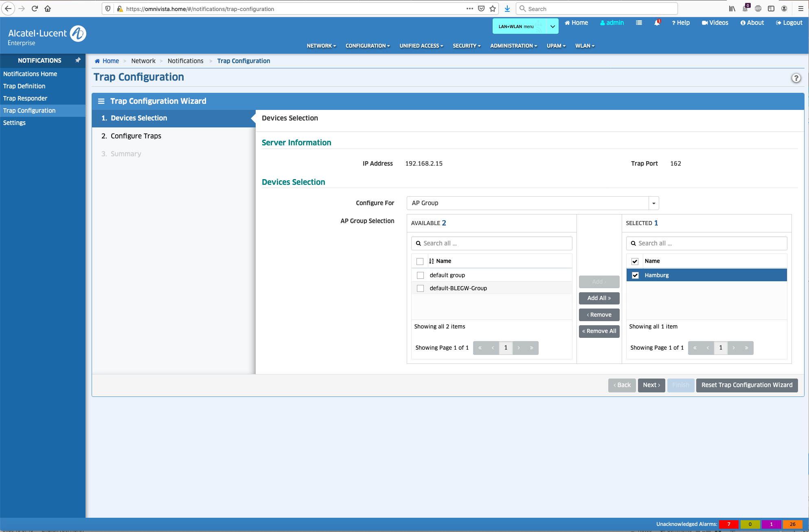Expand the NETWORK menu item
Viewport: 809px width, 532px height.
321,45
